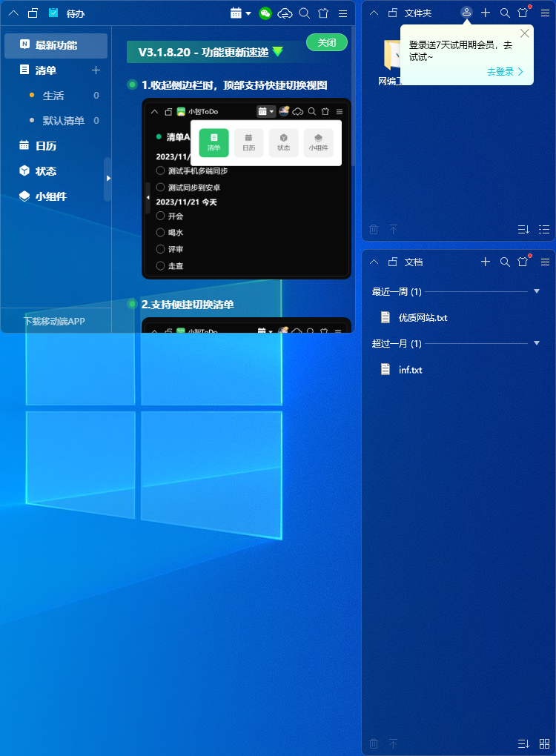Screen dimensions: 556x756
Task: Click the 待办 content scrollbar
Action: pos(354,96)
